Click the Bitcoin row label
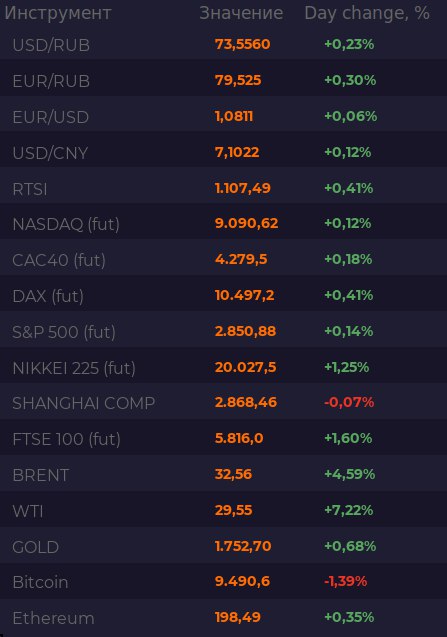This screenshot has height=637, width=447. (40, 582)
